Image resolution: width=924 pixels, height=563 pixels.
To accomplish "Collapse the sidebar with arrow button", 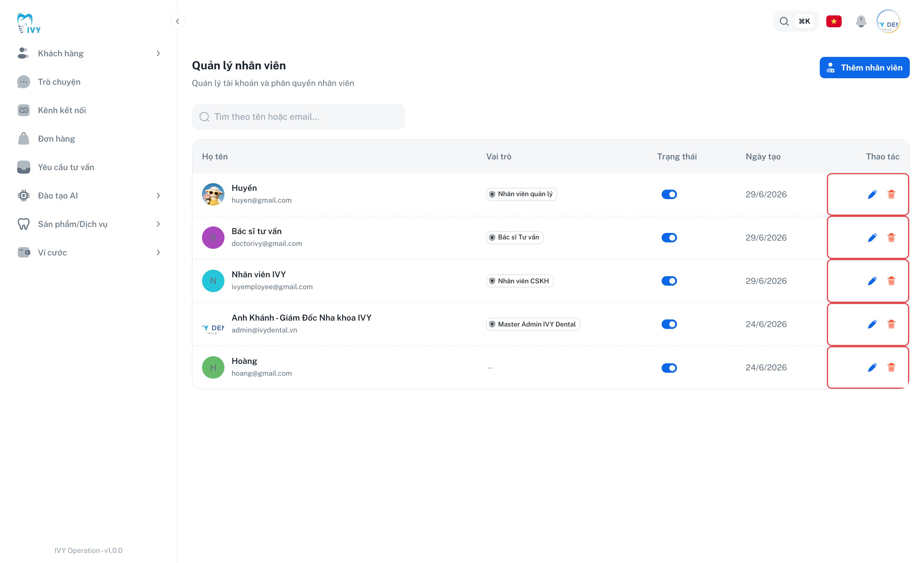I will coord(177,21).
